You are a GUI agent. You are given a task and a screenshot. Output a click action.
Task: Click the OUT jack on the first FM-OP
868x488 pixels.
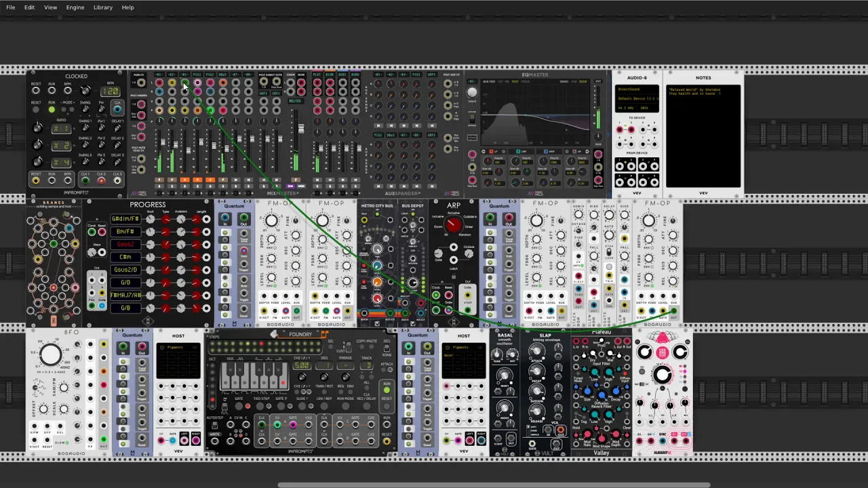click(296, 311)
